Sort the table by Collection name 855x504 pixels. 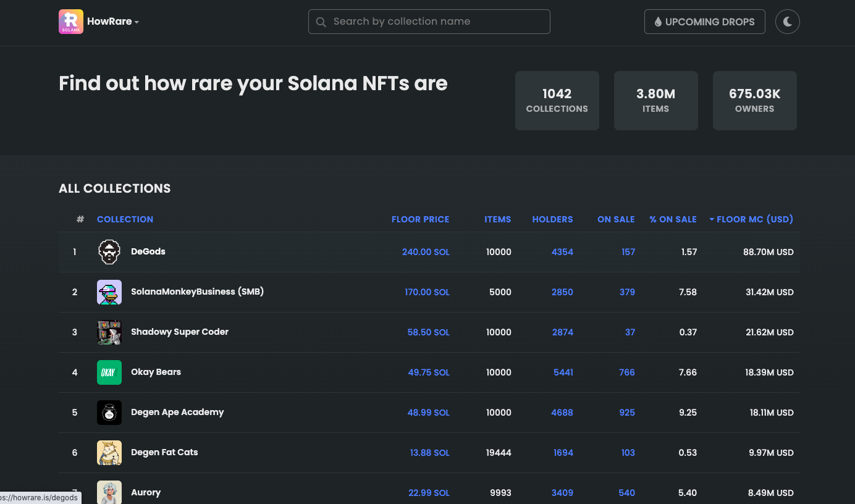point(125,219)
